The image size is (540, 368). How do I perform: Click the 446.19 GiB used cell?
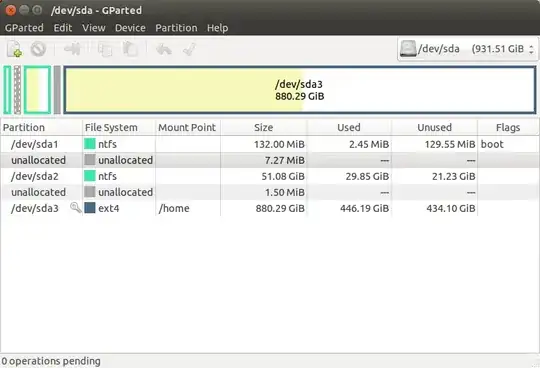pos(364,208)
